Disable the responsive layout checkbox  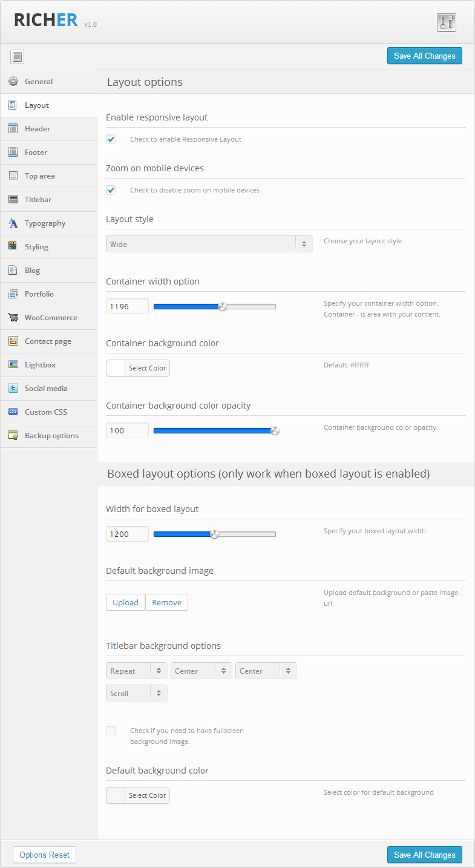pos(111,139)
